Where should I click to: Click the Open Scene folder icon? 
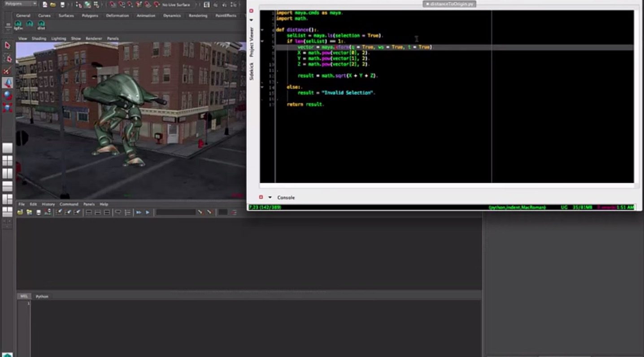click(x=53, y=4)
